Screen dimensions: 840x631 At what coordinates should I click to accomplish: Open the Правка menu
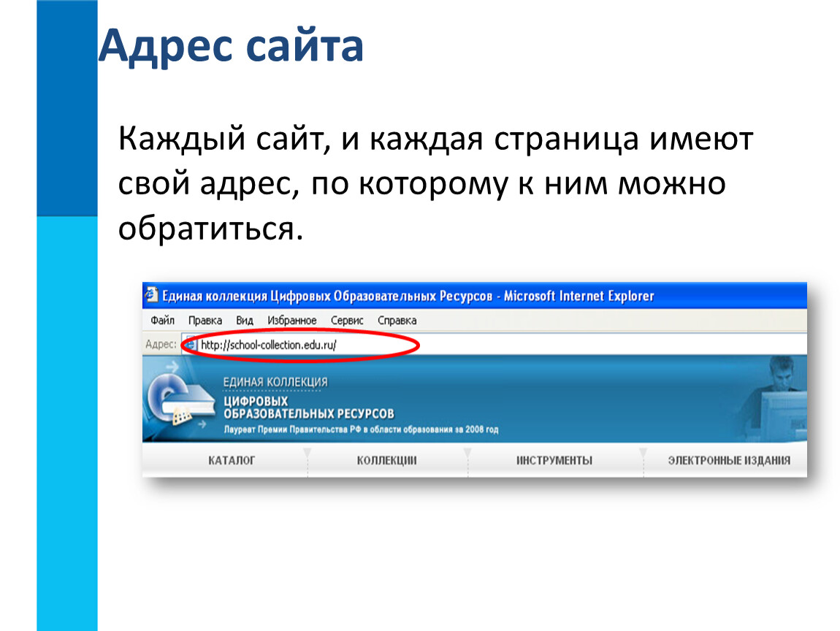pyautogui.click(x=205, y=321)
